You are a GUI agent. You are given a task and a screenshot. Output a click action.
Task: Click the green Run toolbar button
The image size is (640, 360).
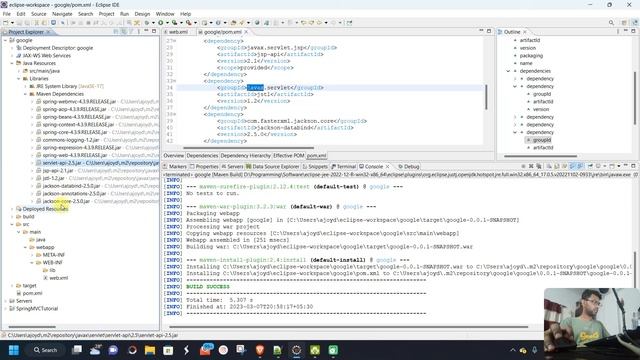pyautogui.click(x=160, y=23)
